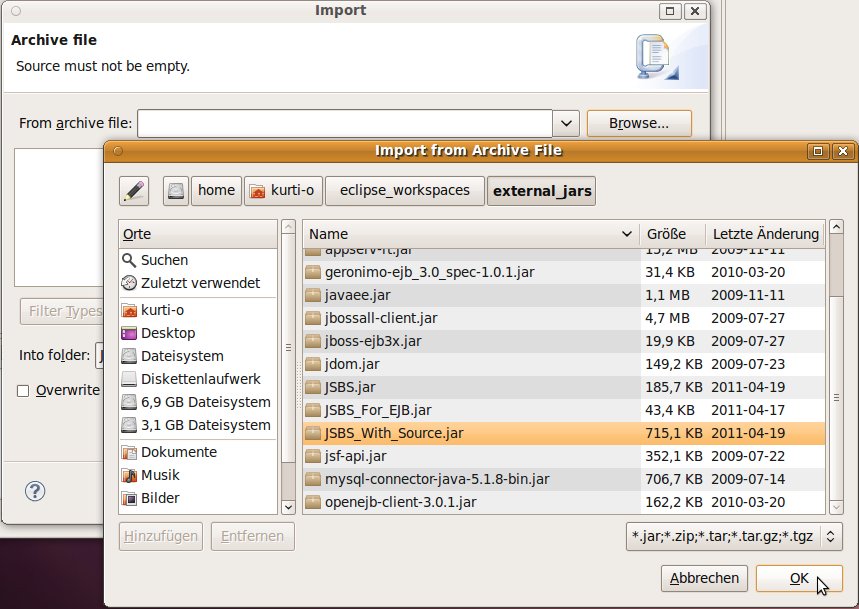Click the From archive file text field

coord(345,123)
